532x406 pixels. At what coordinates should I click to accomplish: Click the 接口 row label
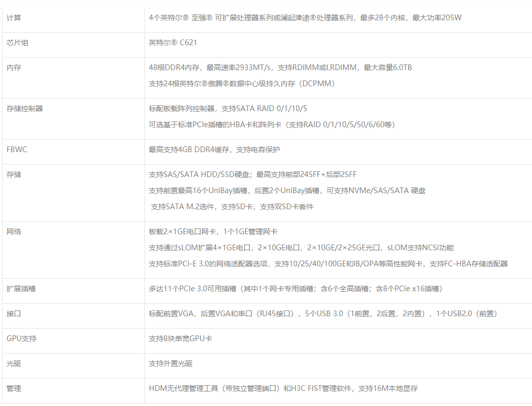pyautogui.click(x=14, y=314)
